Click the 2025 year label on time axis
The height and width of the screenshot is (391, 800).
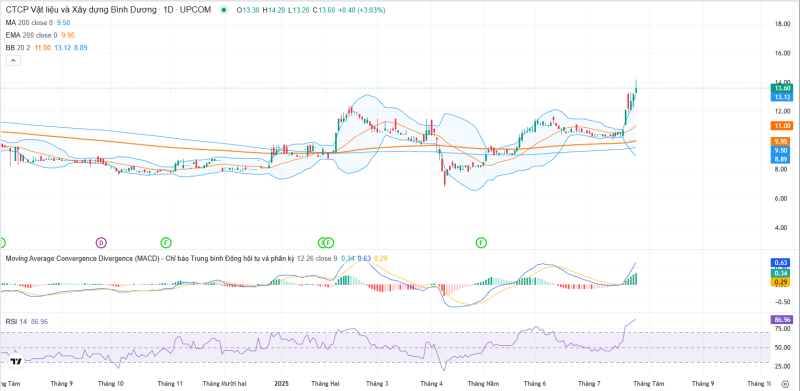(x=281, y=383)
